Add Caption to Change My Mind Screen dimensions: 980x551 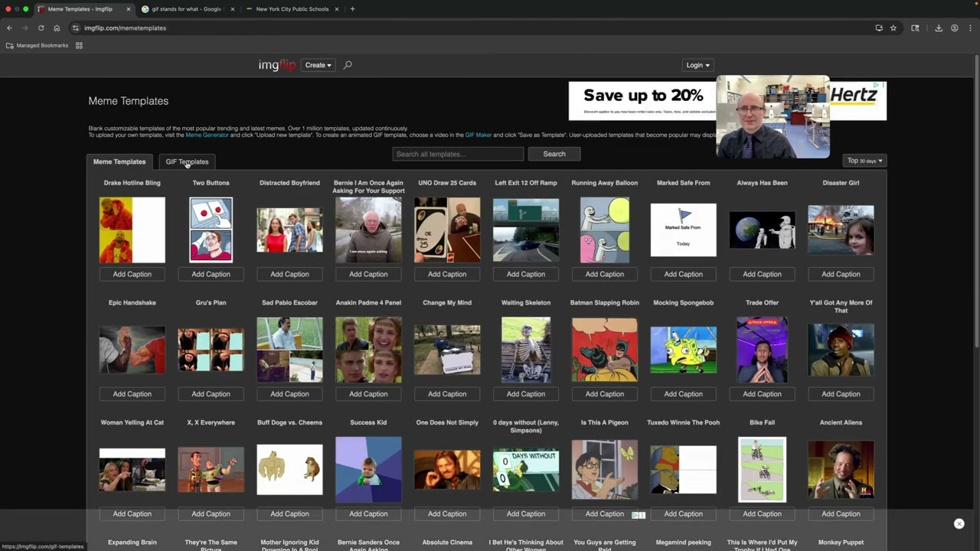(x=447, y=394)
